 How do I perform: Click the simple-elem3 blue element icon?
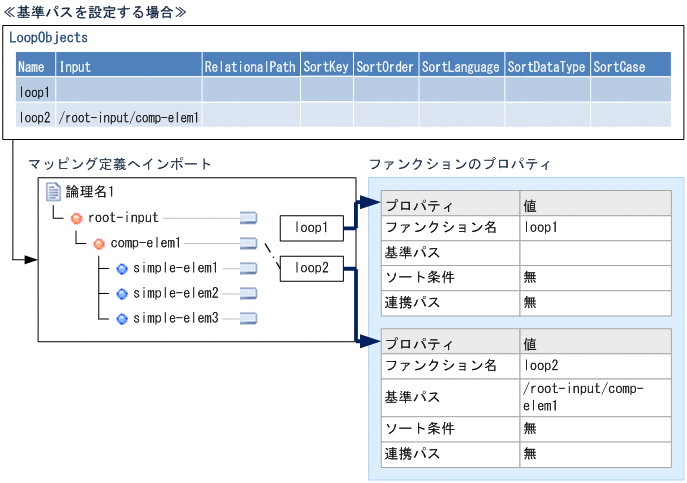(x=122, y=319)
